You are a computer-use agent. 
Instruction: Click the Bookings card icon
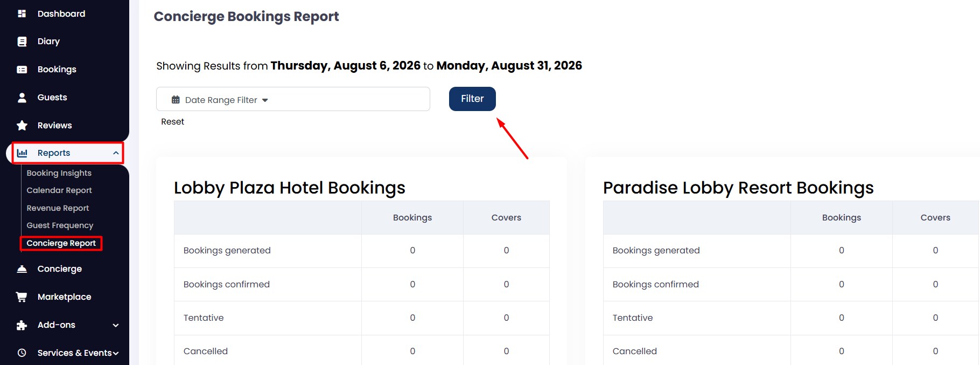coord(22,70)
